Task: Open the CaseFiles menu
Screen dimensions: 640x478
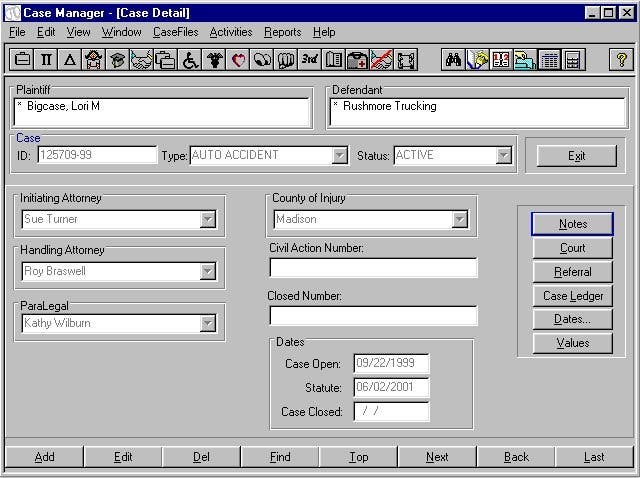Action: pyautogui.click(x=176, y=32)
